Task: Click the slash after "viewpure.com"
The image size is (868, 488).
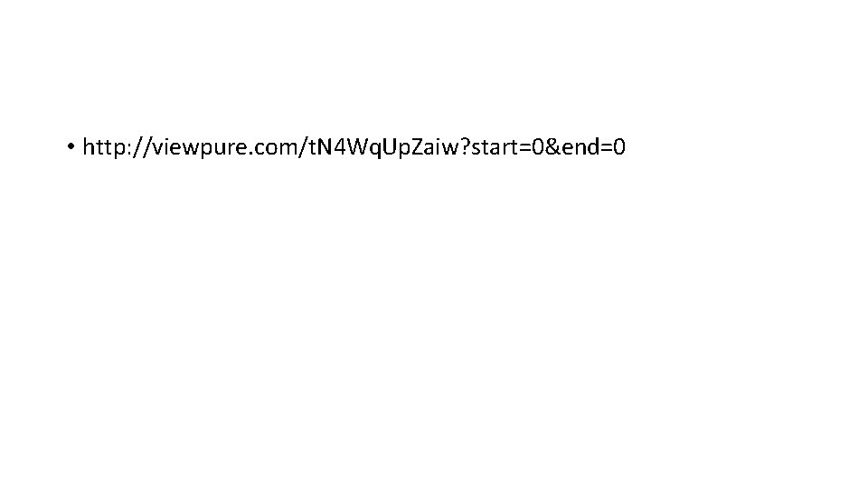Action: pos(304,147)
